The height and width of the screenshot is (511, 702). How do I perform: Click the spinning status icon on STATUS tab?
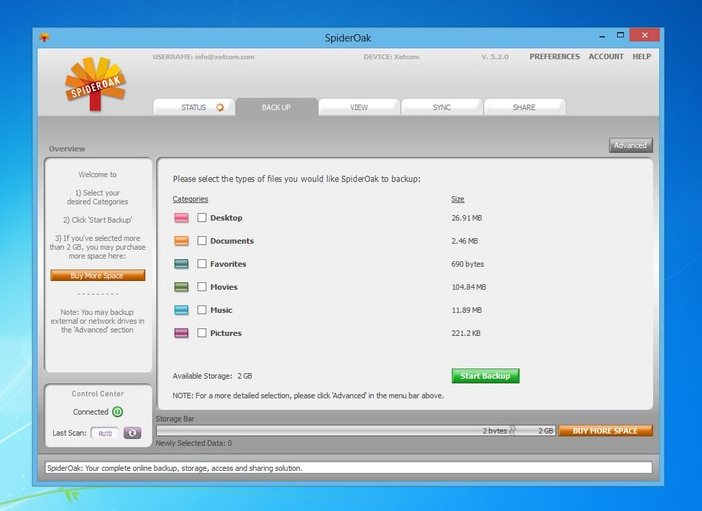coord(220,107)
